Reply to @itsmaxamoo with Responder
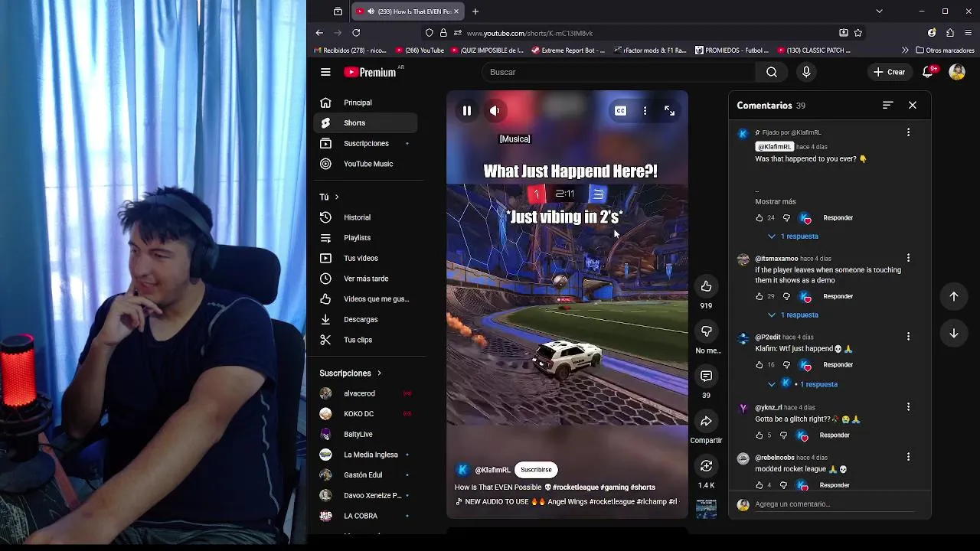 coord(838,297)
